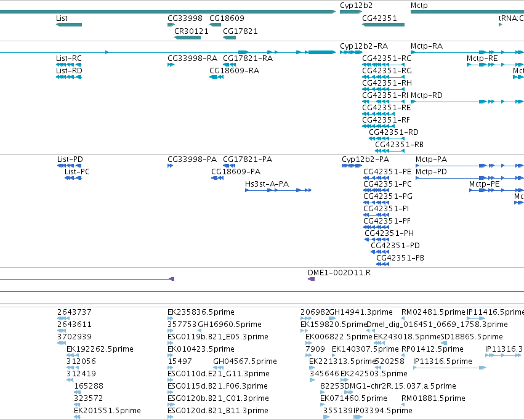Select the CG42351-RC transcript label

(387, 58)
